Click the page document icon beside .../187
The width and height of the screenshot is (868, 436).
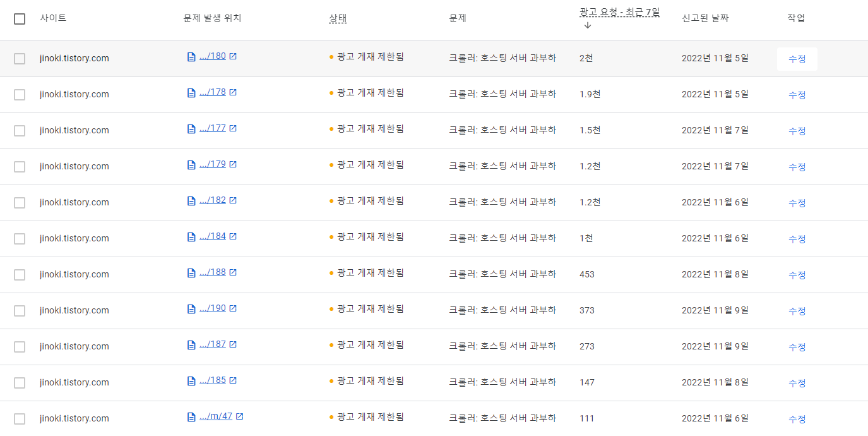191,345
